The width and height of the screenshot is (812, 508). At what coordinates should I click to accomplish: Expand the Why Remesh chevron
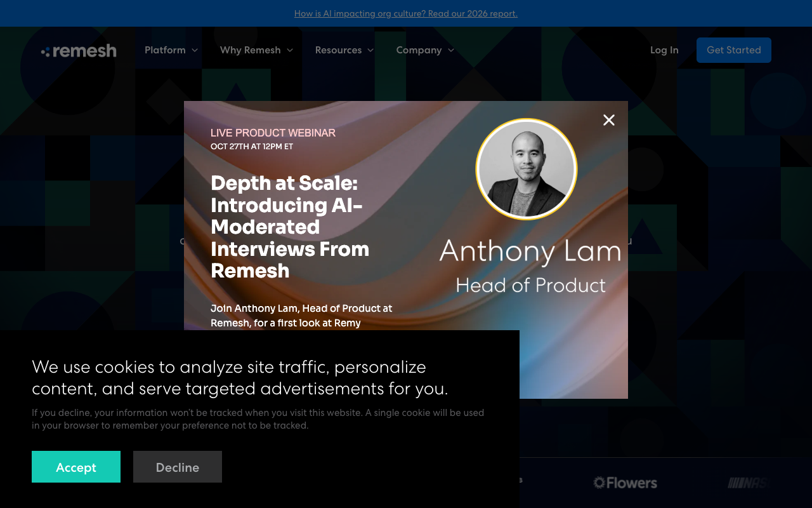290,50
